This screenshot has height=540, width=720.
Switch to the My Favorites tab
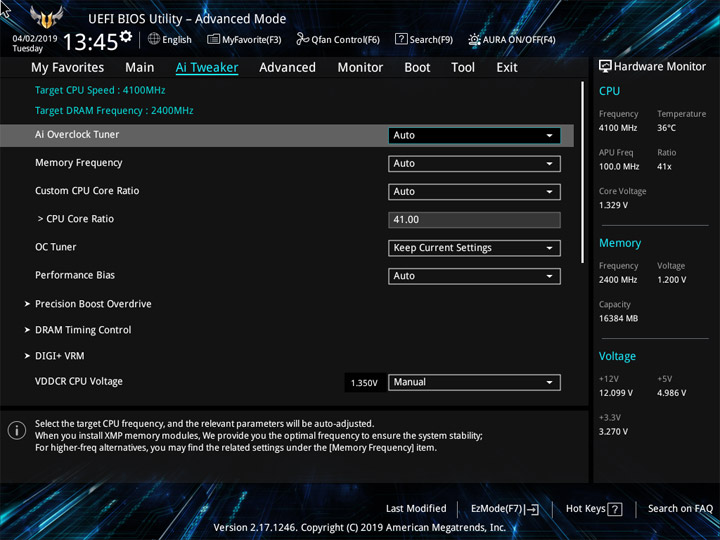(68, 68)
